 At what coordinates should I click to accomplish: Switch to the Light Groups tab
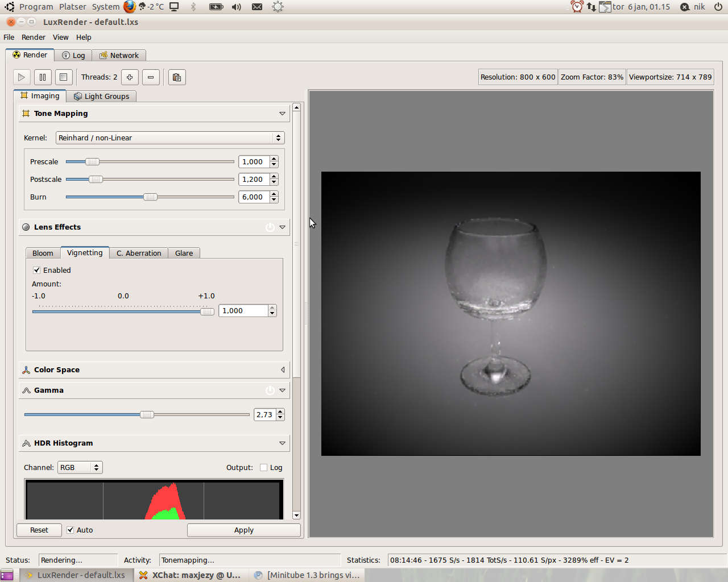[x=101, y=97]
